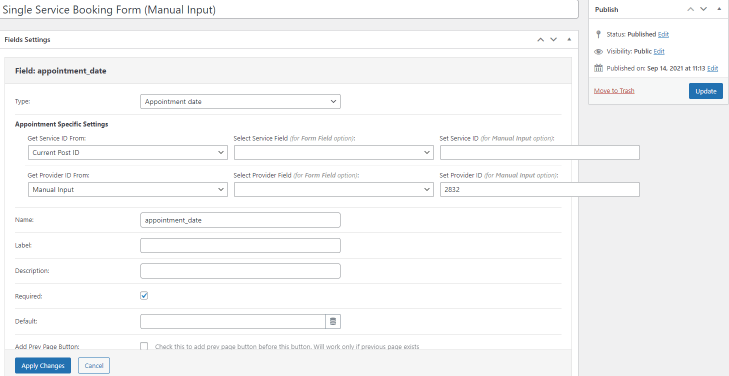Viewport: 729px width, 376px height.
Task: Collapse the Publish panel toggle
Action: tap(719, 9)
